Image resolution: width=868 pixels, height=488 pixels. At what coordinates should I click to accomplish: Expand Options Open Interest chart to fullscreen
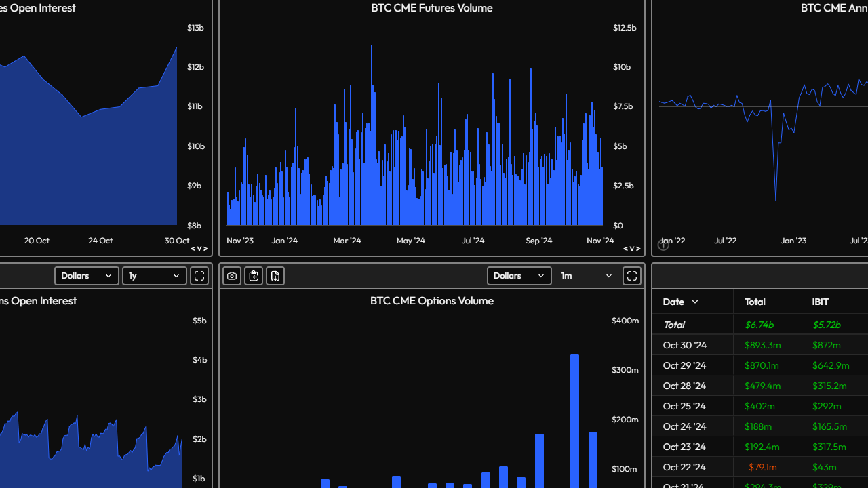[199, 276]
